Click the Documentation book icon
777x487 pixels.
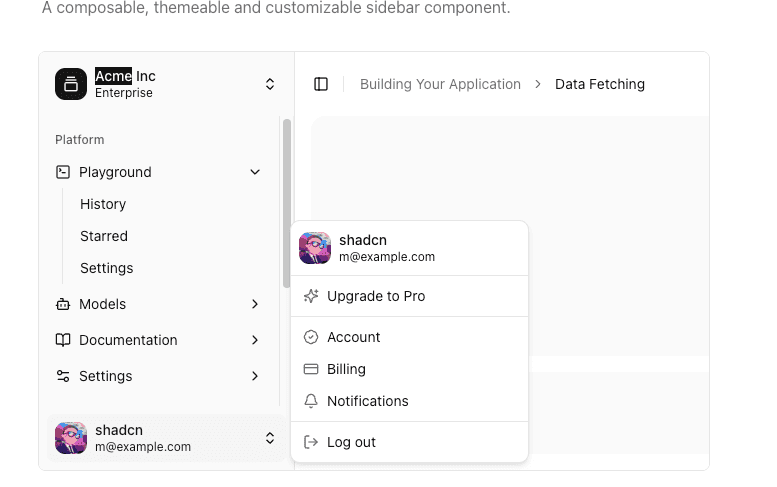click(63, 340)
